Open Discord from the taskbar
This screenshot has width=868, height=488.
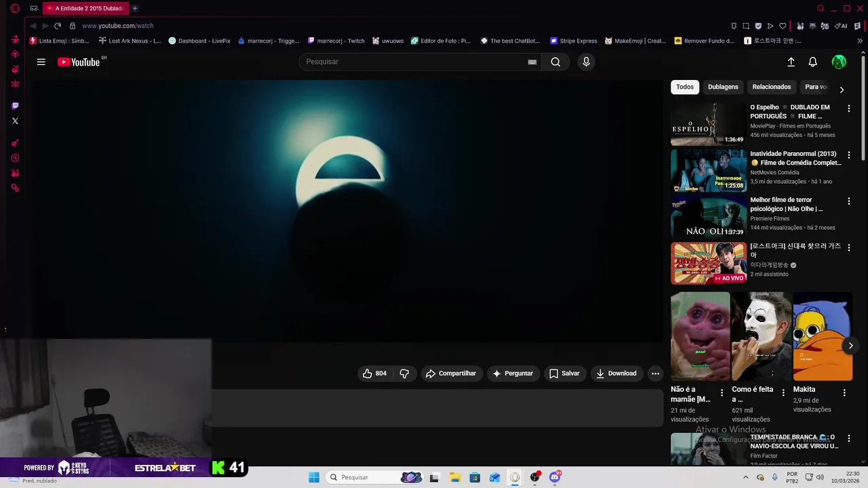[555, 477]
